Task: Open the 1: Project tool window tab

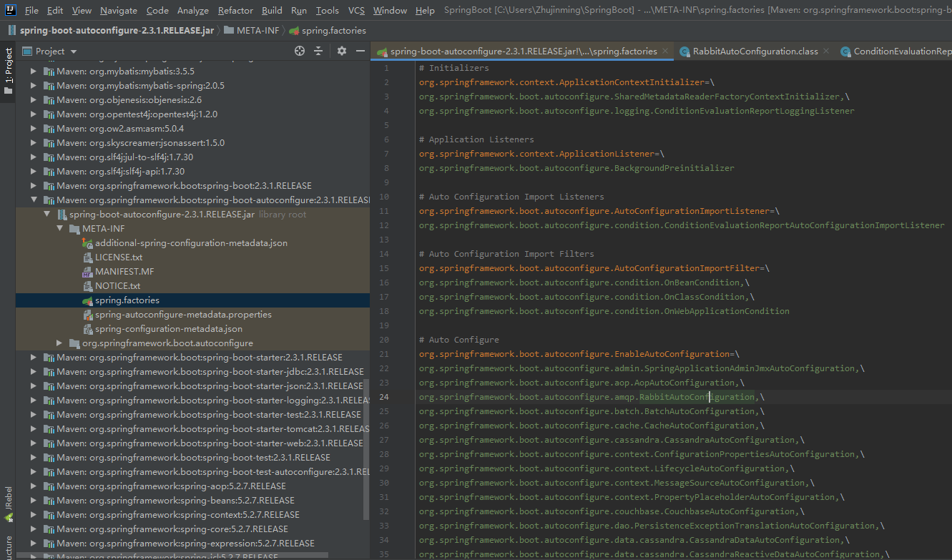Action: [x=8, y=72]
